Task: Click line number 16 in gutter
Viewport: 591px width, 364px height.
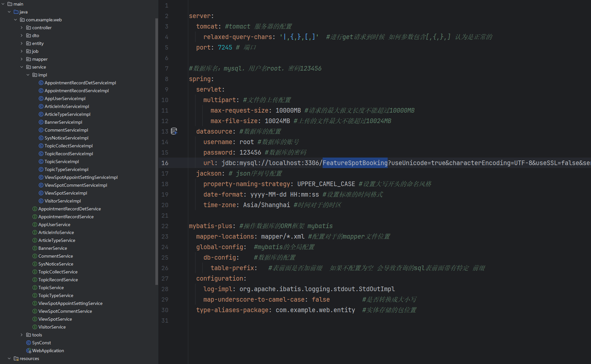Action: click(165, 163)
